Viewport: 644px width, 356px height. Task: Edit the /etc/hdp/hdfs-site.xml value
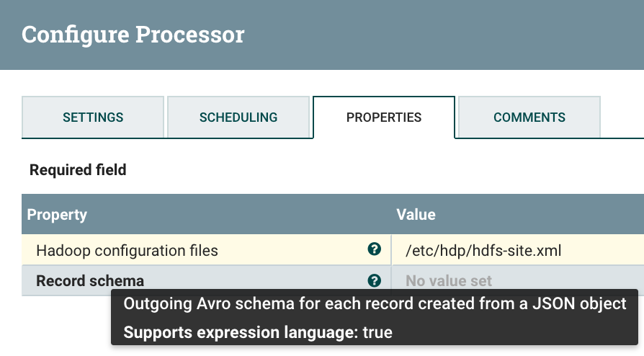(x=483, y=251)
